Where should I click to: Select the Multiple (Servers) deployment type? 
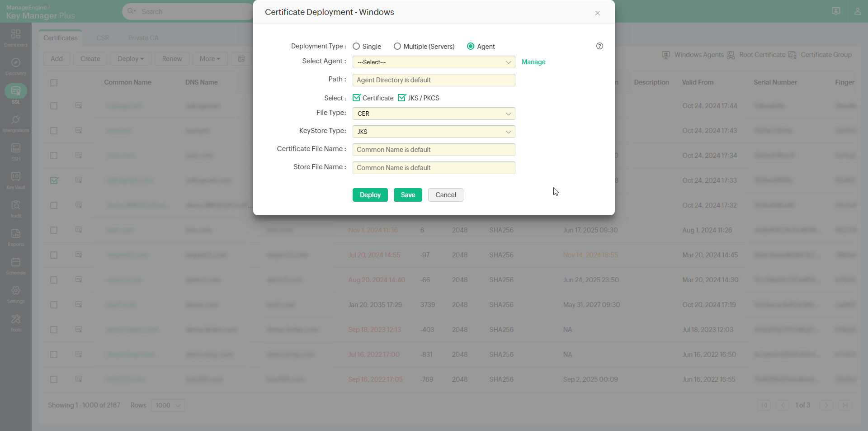click(x=397, y=46)
